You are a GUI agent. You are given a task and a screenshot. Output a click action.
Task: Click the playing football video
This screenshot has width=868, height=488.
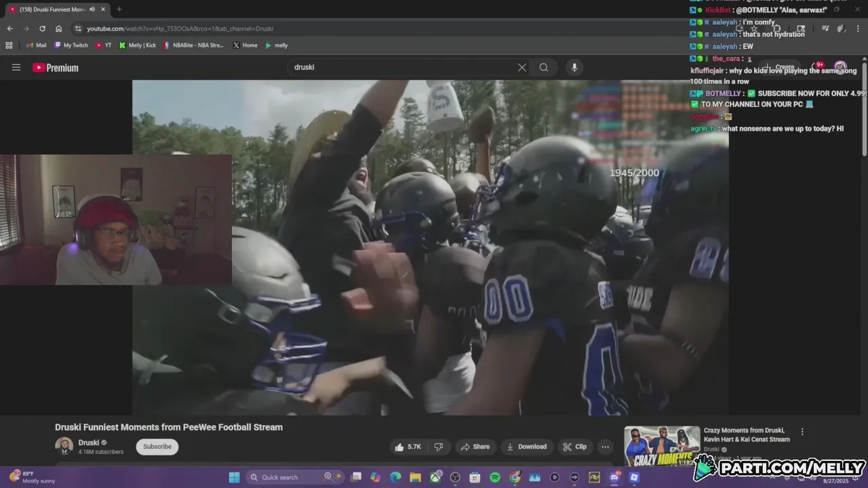[x=430, y=247]
